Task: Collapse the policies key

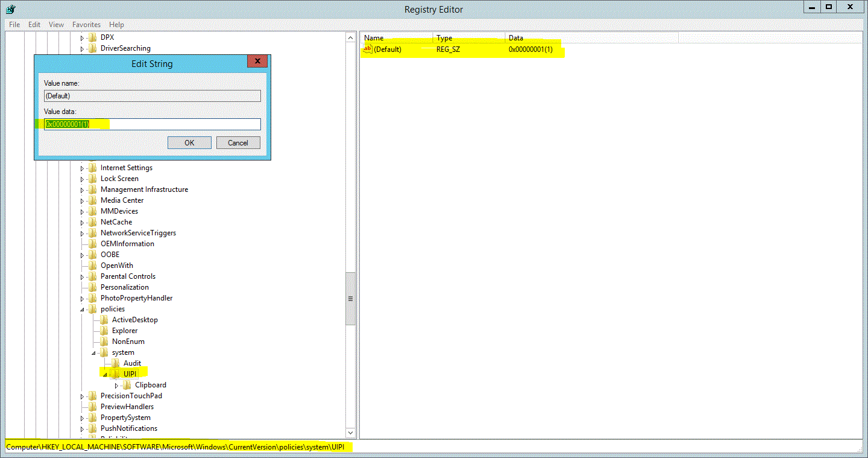Action: [x=83, y=310]
